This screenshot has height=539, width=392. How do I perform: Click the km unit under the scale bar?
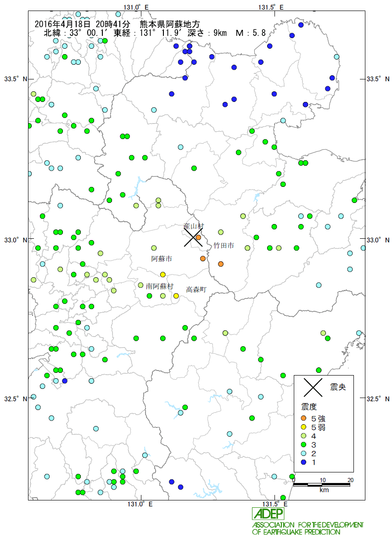pos(324,490)
